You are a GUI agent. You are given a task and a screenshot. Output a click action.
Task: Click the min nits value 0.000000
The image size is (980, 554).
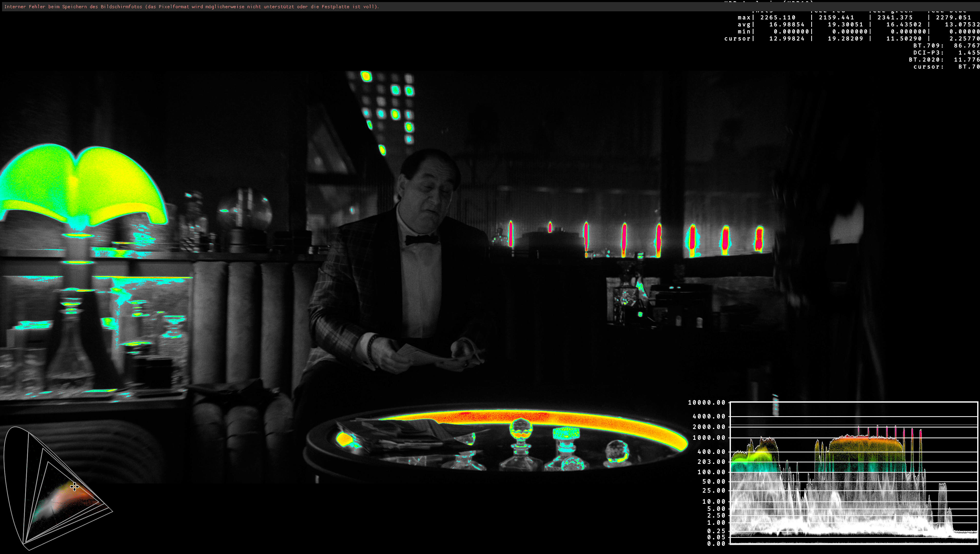click(791, 32)
